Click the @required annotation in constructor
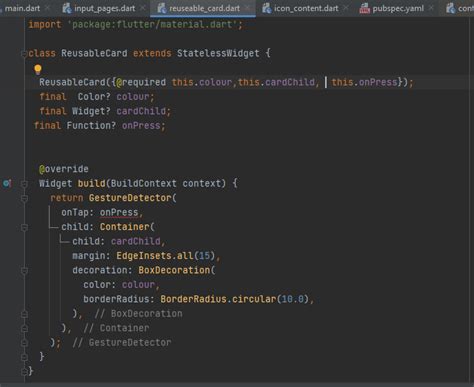474x387 pixels. [141, 82]
